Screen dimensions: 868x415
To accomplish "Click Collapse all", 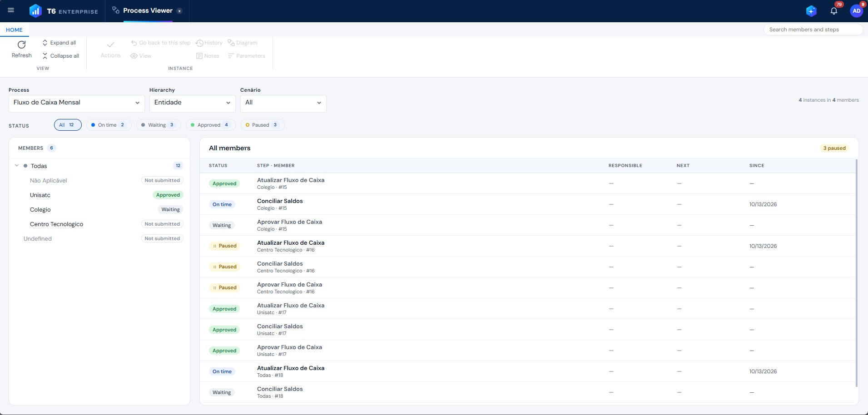I will (x=61, y=56).
